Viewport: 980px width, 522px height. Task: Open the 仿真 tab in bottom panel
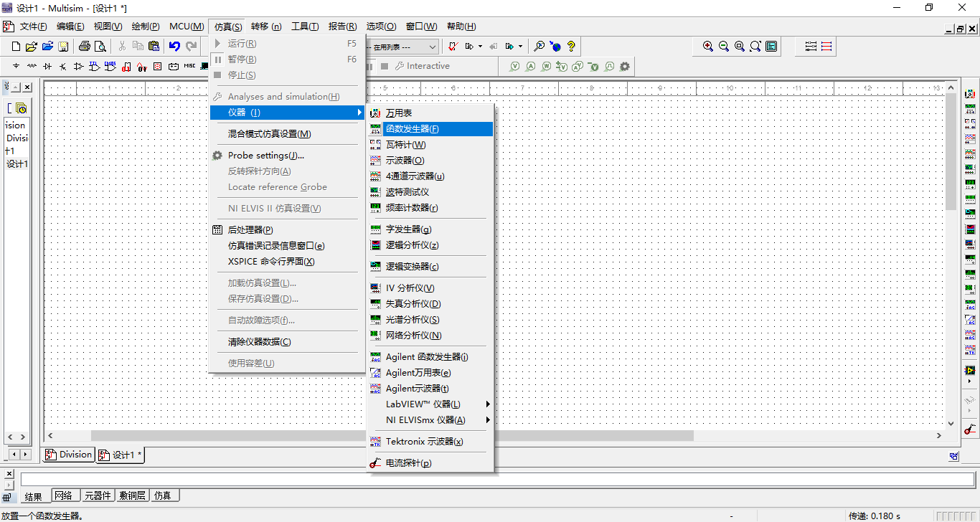tap(164, 495)
